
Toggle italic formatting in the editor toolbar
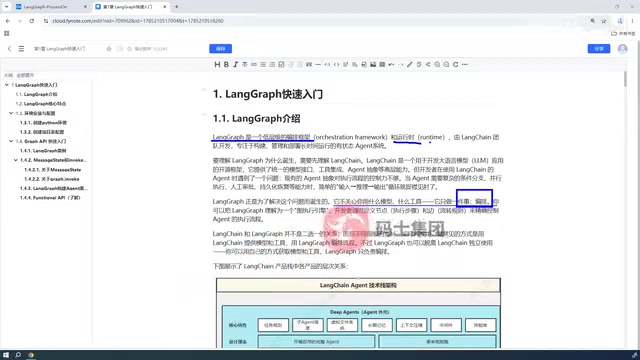pos(236,64)
